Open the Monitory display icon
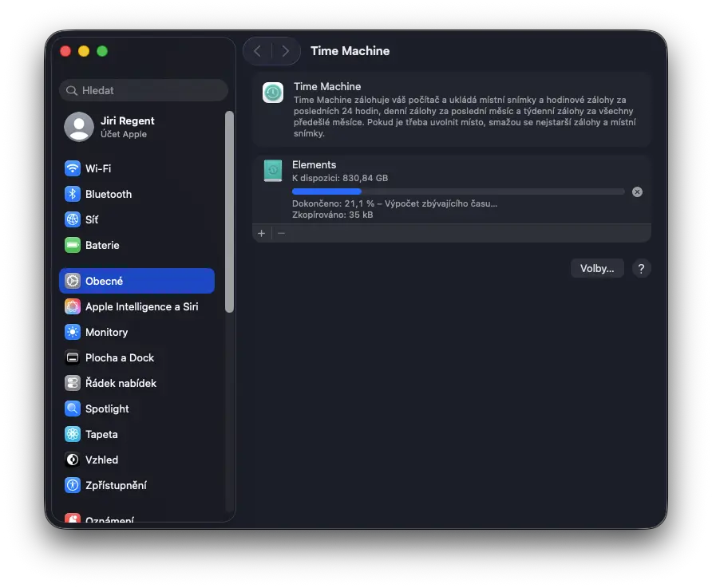Image resolution: width=712 pixels, height=588 pixels. [73, 332]
